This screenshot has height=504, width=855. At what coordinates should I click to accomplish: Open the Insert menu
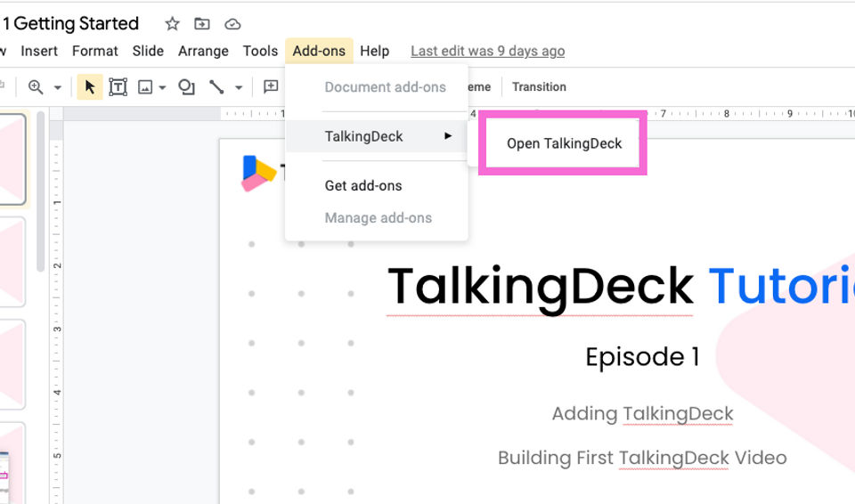pos(39,52)
